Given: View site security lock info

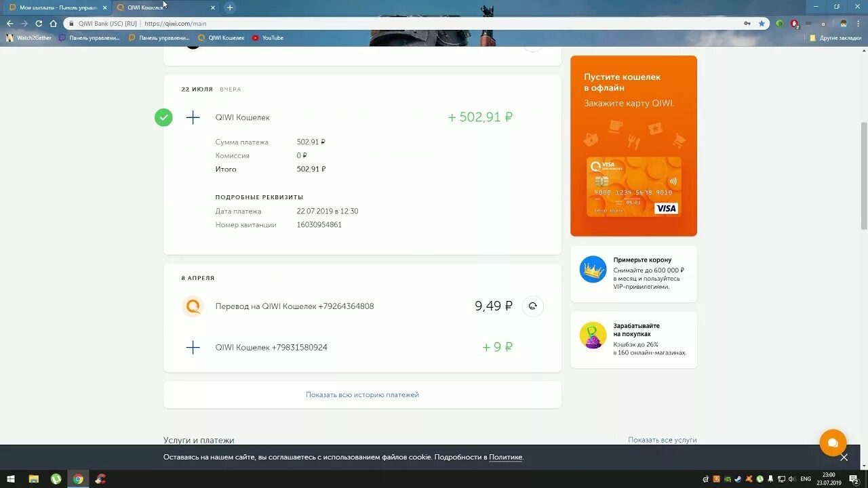Looking at the screenshot, I should [71, 23].
